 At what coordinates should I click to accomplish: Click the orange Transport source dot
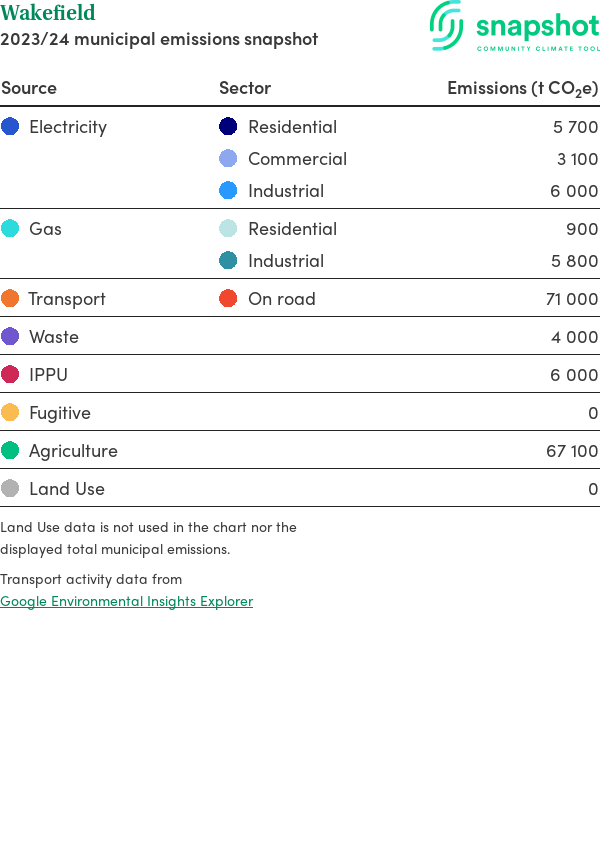tap(10, 298)
